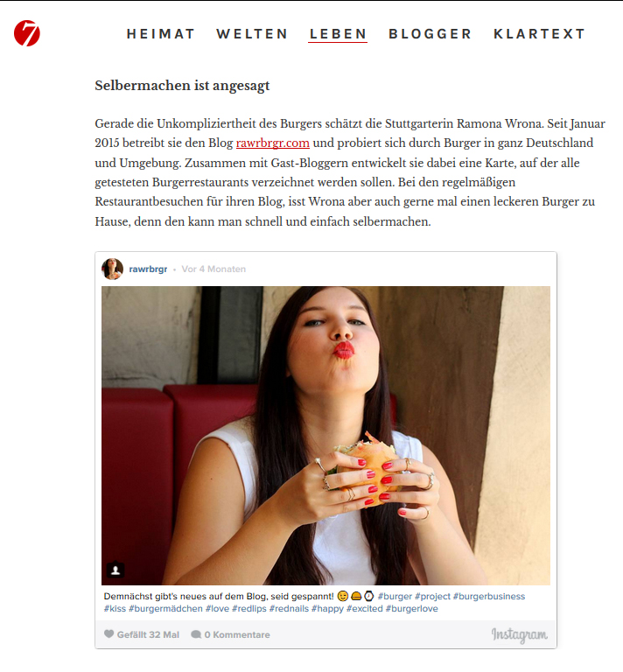Click the #burgerlove hashtag

(x=412, y=609)
